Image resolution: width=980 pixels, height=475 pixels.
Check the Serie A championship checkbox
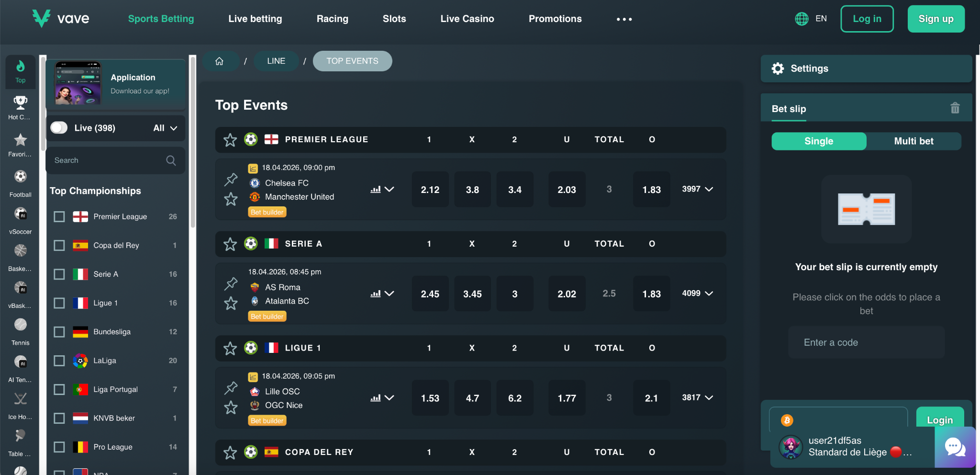(x=59, y=274)
